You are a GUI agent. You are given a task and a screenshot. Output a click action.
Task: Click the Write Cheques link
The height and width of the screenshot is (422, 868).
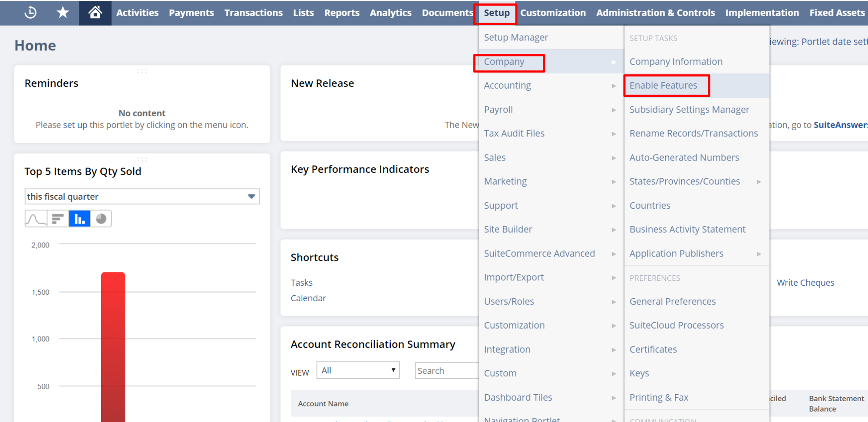805,282
